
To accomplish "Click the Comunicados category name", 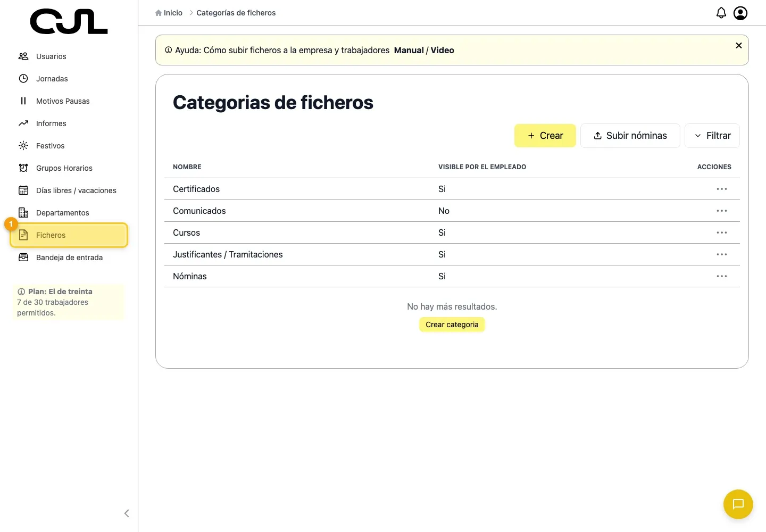I will [199, 211].
